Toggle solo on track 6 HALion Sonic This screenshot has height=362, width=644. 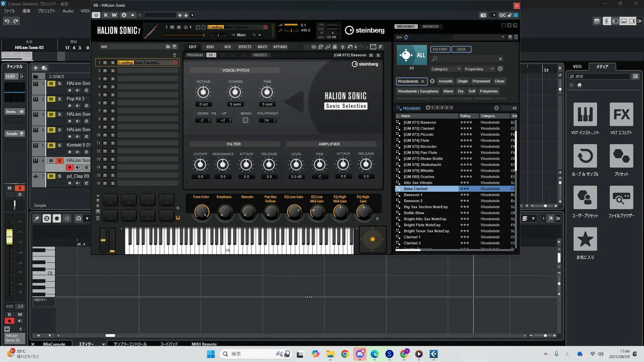pos(59,161)
